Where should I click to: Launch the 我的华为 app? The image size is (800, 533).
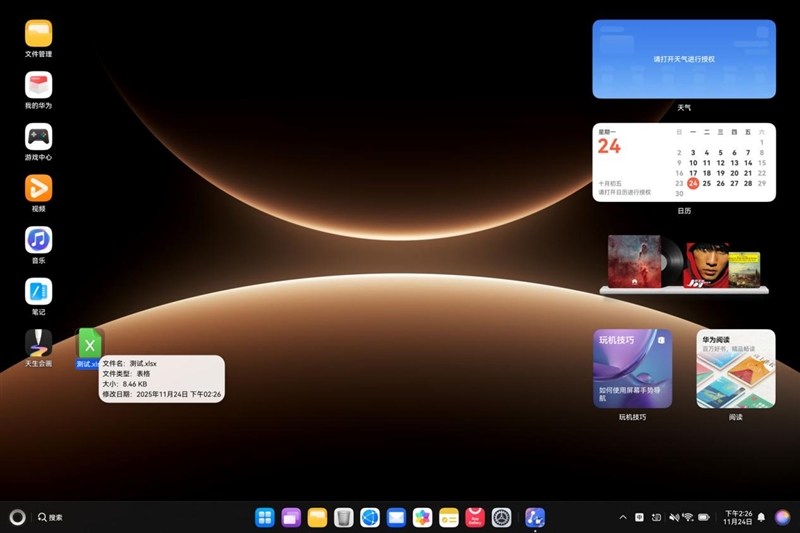pyautogui.click(x=38, y=85)
